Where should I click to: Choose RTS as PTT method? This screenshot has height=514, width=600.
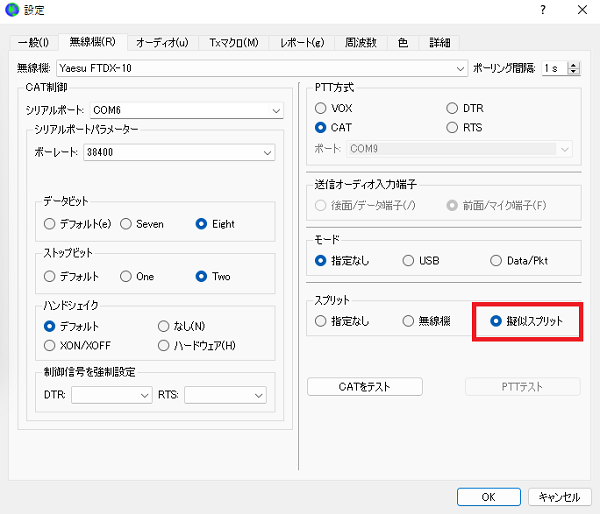coord(453,128)
